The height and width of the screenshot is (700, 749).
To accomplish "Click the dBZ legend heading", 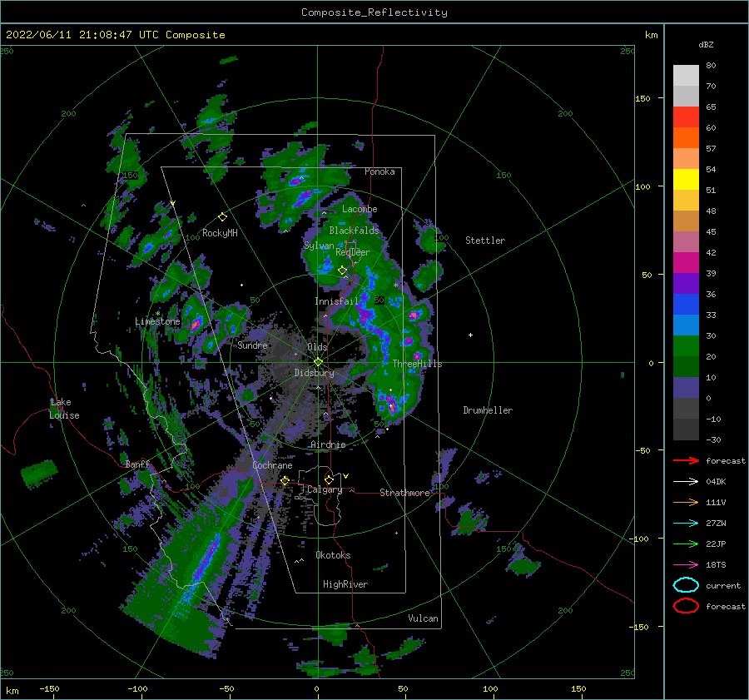I will pyautogui.click(x=706, y=45).
